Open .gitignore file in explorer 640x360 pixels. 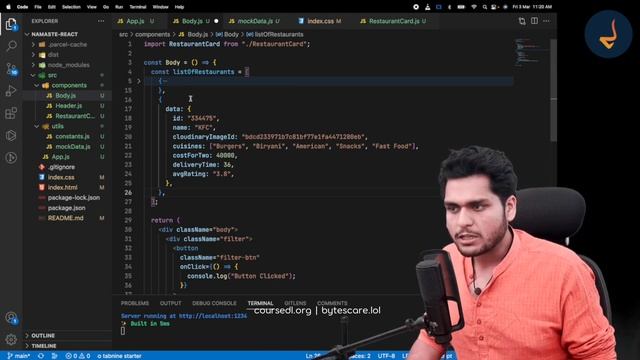pyautogui.click(x=61, y=167)
